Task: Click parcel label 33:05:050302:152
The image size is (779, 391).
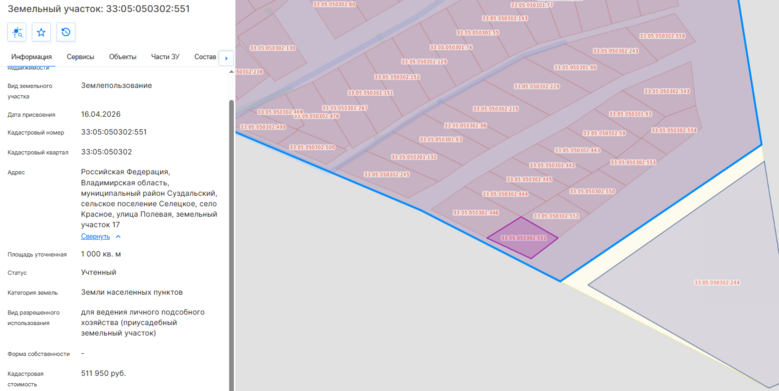Action: (397, 78)
